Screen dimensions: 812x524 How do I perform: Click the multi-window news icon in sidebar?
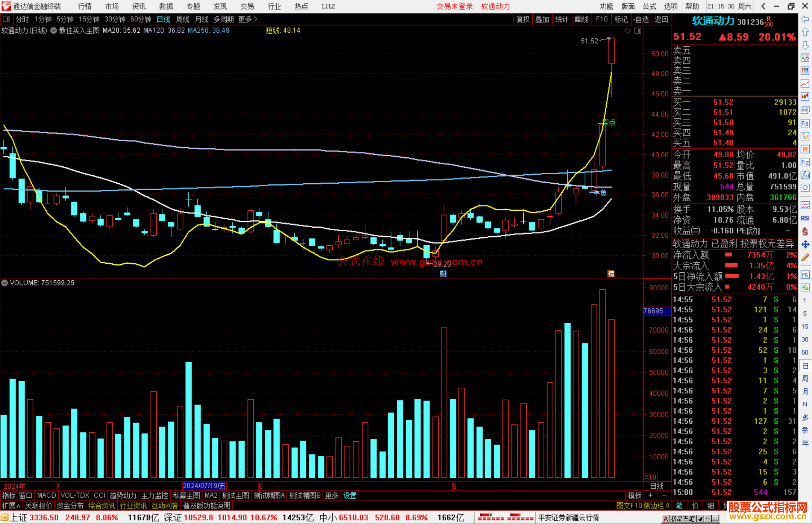(805, 110)
